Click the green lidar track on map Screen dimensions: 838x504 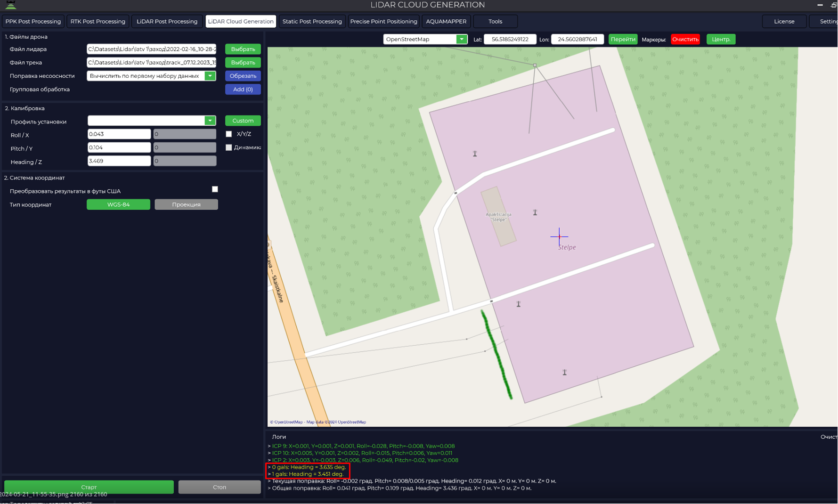coord(496,354)
